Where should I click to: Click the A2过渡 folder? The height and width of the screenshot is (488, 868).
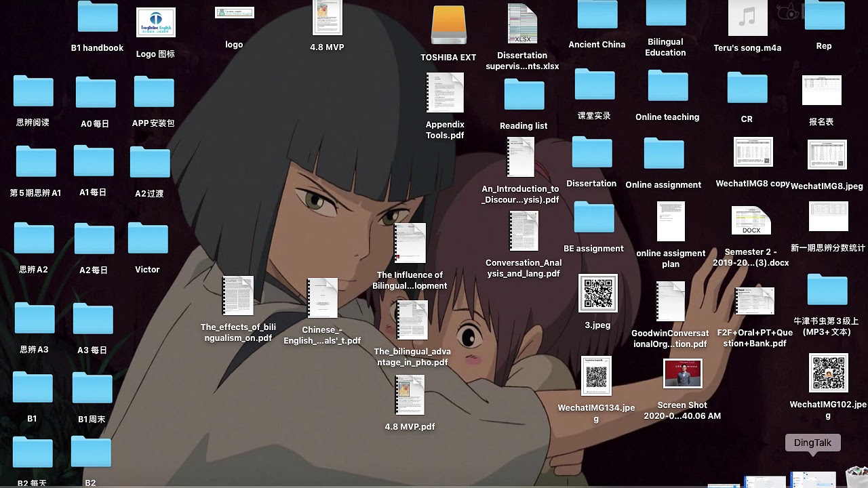tap(150, 163)
